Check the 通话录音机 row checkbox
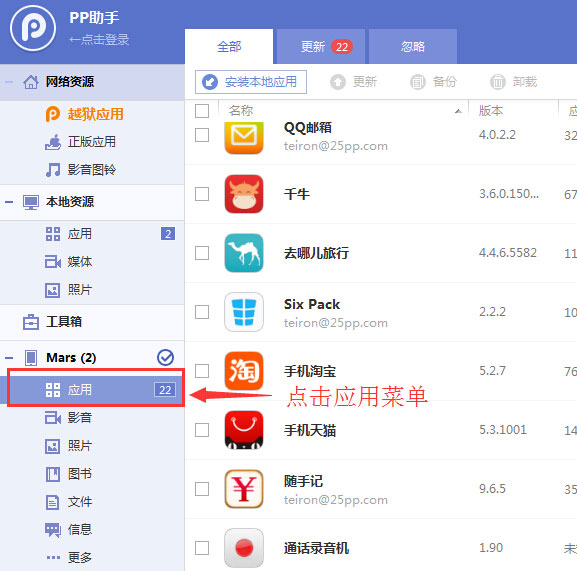577x571 pixels. (x=202, y=548)
